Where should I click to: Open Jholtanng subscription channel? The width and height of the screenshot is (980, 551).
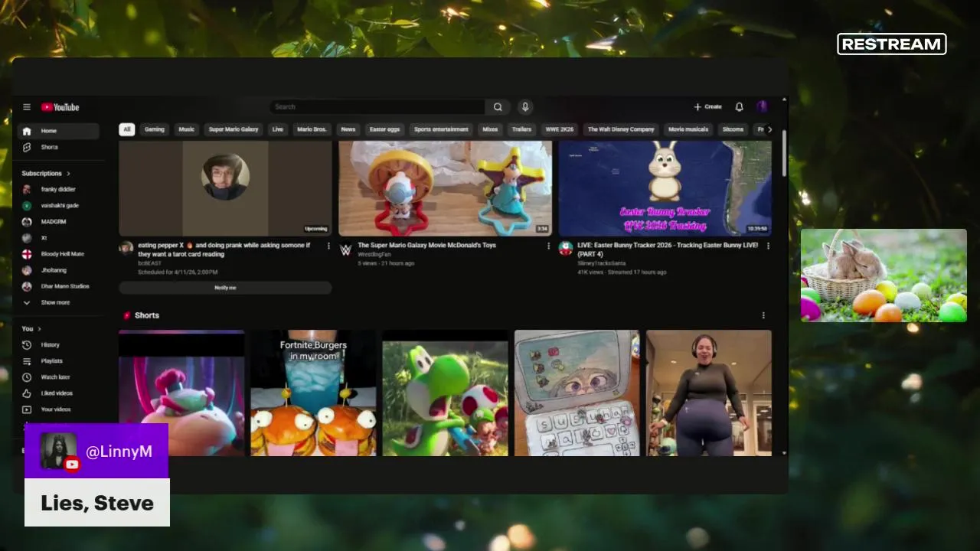tap(59, 270)
